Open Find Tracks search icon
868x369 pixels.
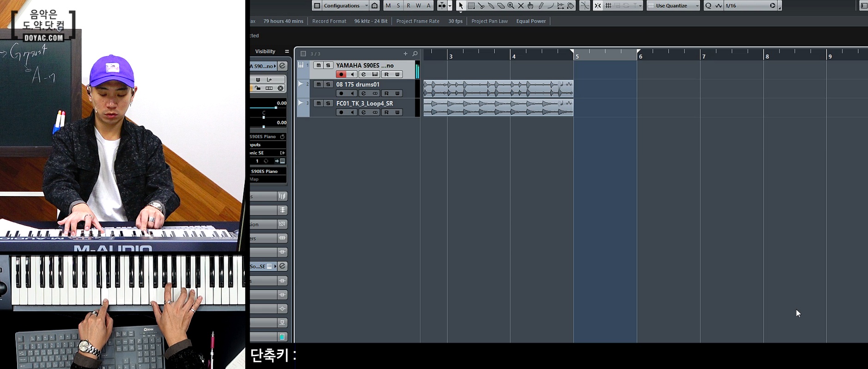pyautogui.click(x=415, y=54)
